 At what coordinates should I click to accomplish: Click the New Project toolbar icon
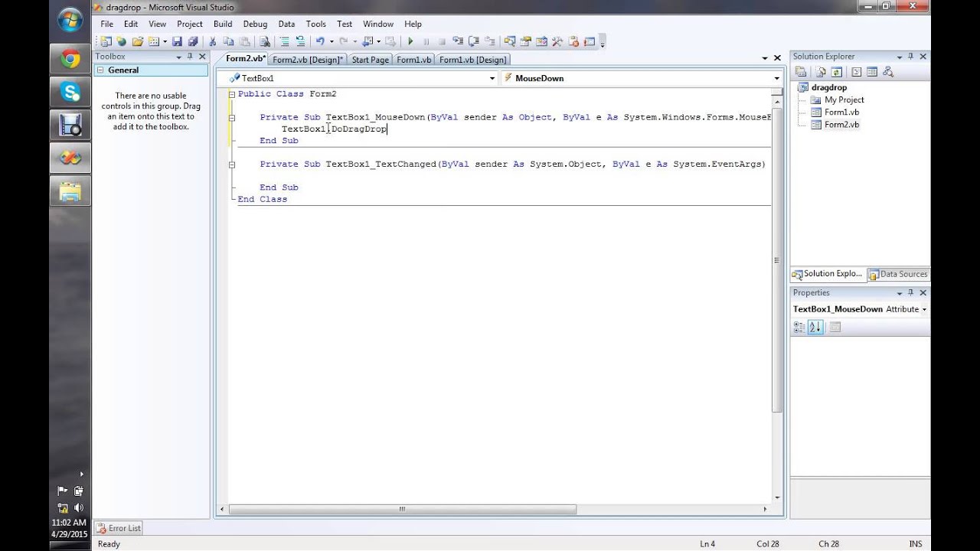106,42
